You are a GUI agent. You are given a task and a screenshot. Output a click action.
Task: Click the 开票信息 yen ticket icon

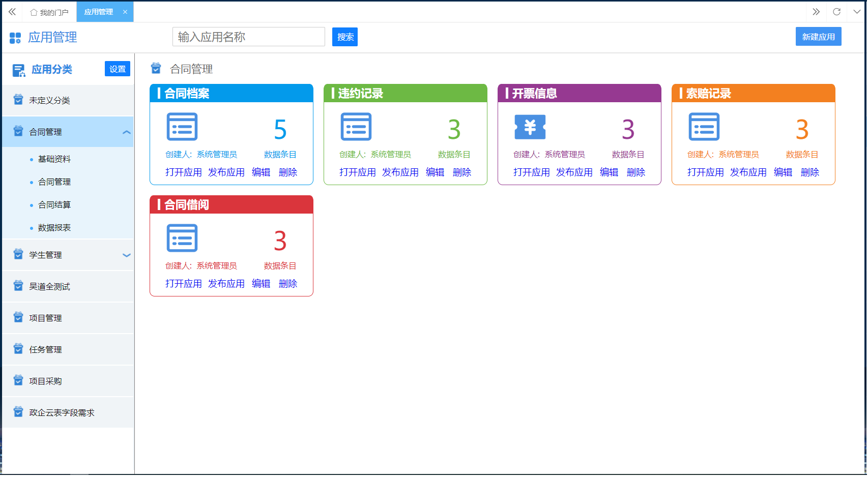pos(530,127)
